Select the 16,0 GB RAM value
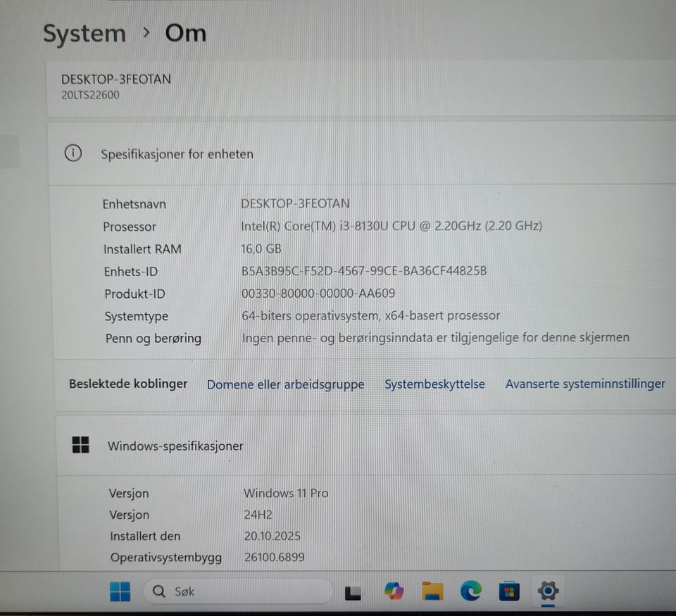 click(x=261, y=249)
